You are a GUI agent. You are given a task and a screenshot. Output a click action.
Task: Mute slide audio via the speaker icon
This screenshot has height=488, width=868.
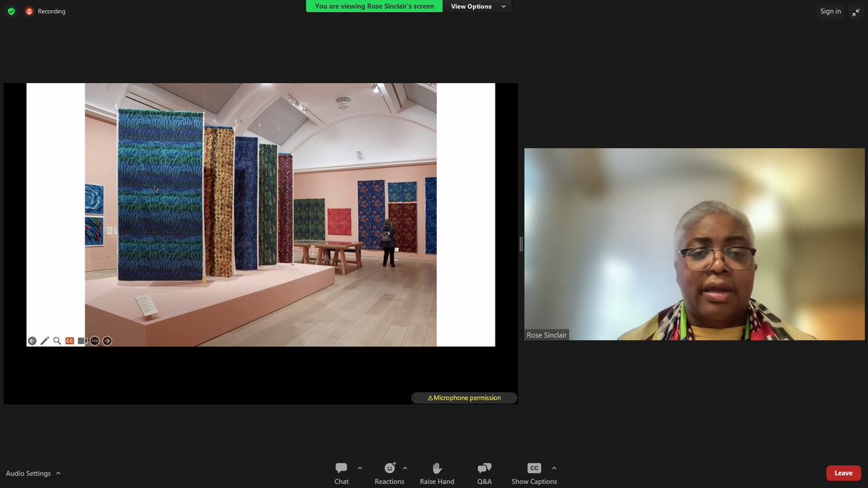[x=81, y=341]
